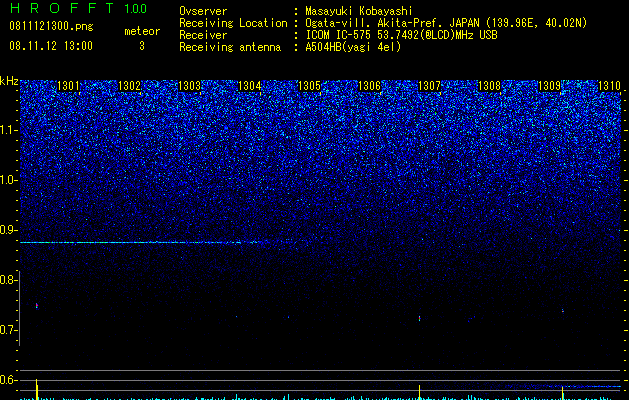Click the 1309 time marker

pyautogui.click(x=549, y=86)
